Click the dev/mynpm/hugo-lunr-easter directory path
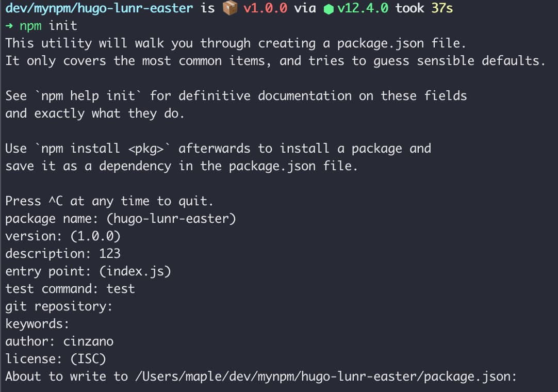 [100, 8]
